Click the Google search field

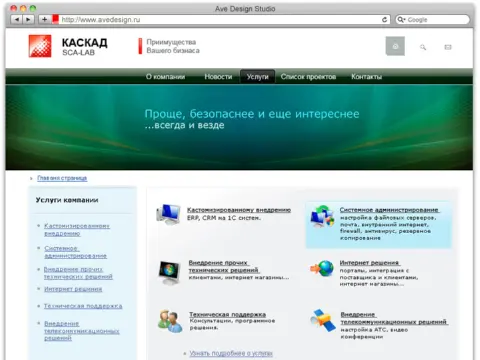tap(433, 20)
